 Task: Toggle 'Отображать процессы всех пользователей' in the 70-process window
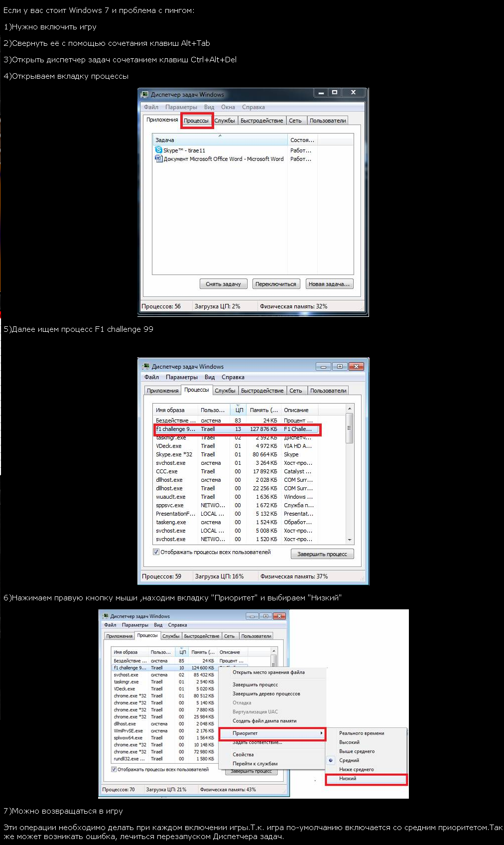114,769
